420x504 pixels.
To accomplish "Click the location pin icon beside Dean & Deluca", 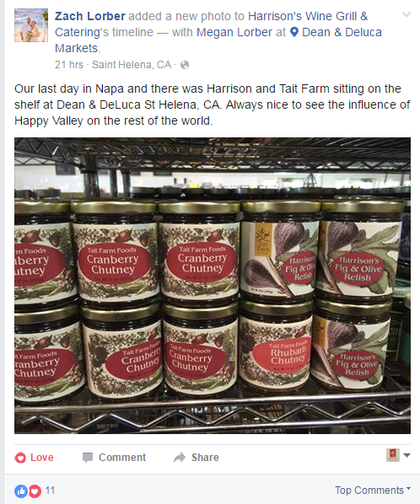I will pyautogui.click(x=294, y=32).
